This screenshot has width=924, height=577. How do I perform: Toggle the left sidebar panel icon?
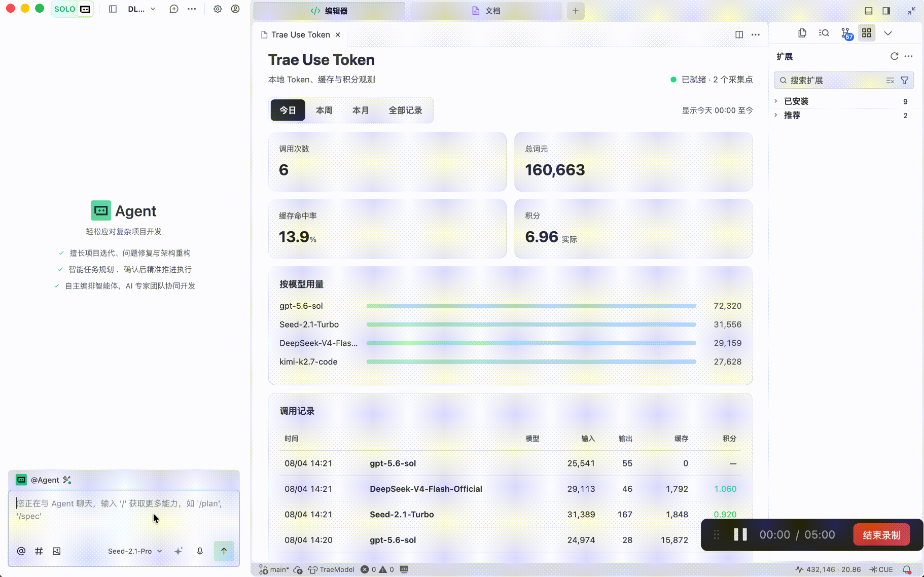coord(113,9)
